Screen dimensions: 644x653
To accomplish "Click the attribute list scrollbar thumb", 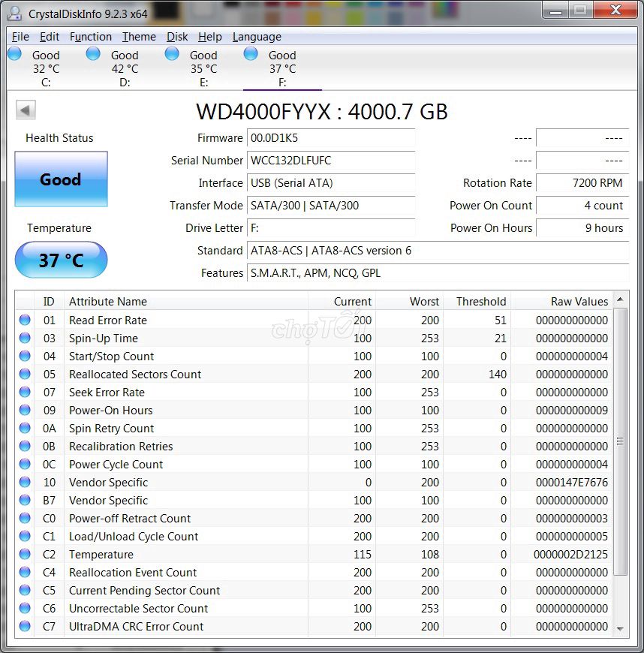I will 620,441.
